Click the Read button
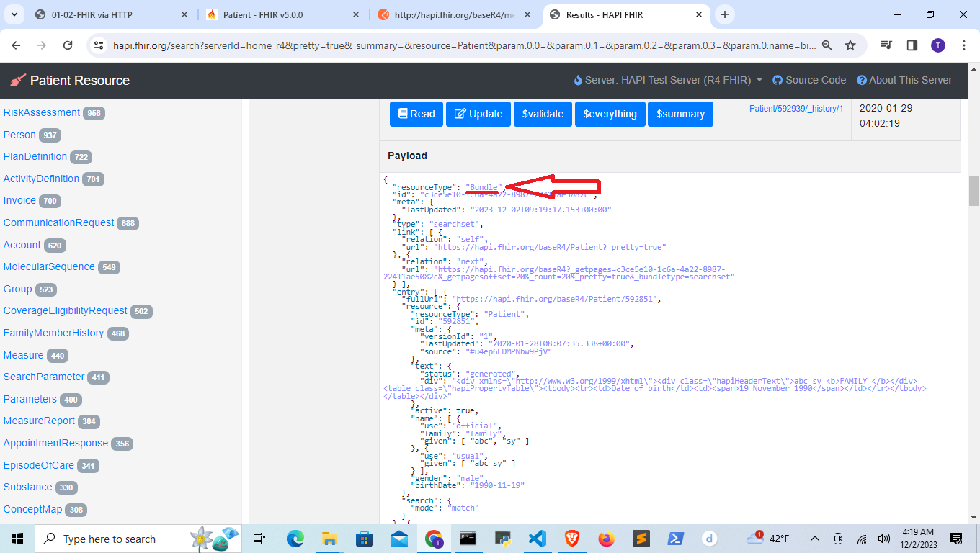The height and width of the screenshot is (553, 980). point(416,114)
